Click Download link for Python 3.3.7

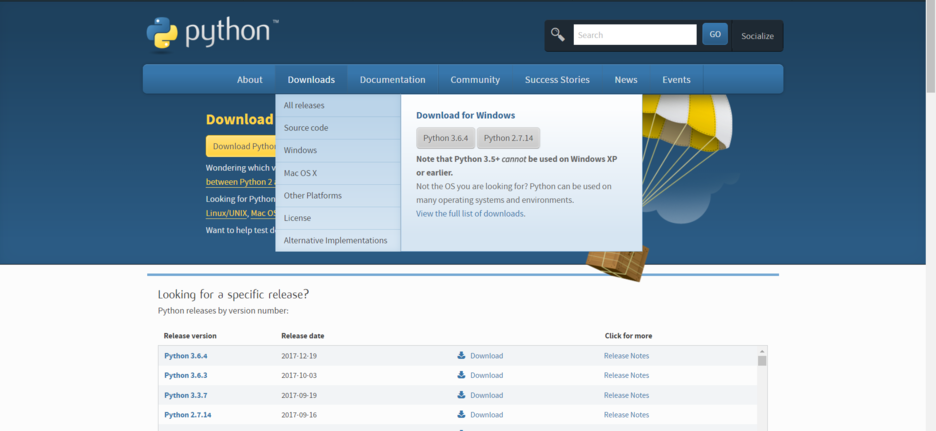487,395
